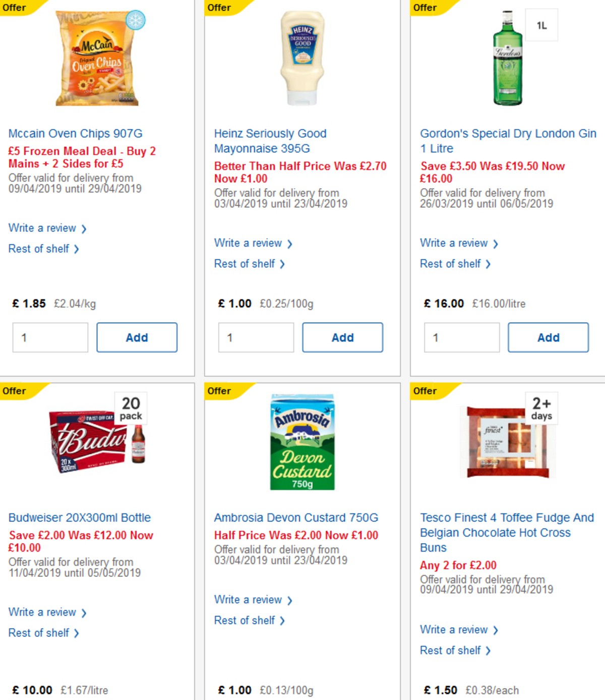Open the Heinz Seriously Good Mayonnaise product page
Image resolution: width=605 pixels, height=700 pixels.
[x=270, y=141]
